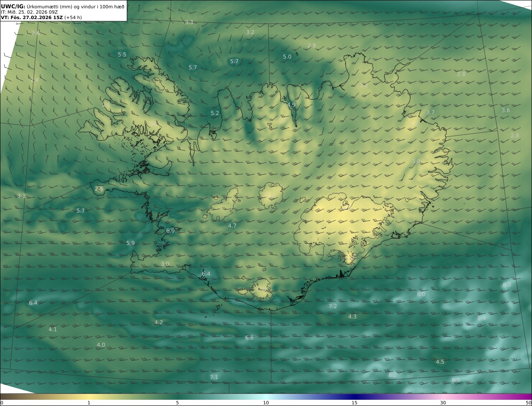This screenshot has width=532, height=406.
Task: Click the 5.9 precipitation value
Action: tap(131, 243)
